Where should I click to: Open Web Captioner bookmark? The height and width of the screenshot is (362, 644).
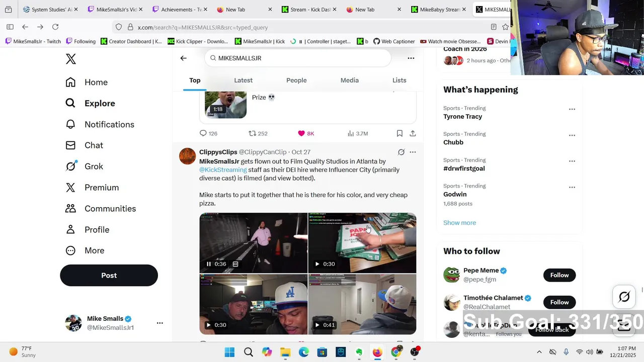[x=394, y=41]
